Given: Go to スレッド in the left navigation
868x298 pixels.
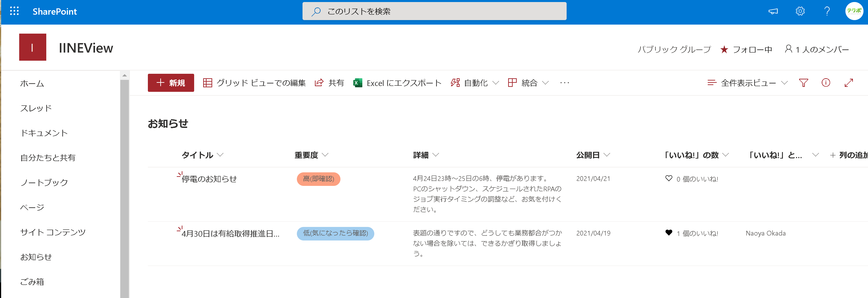Looking at the screenshot, I should [x=36, y=108].
